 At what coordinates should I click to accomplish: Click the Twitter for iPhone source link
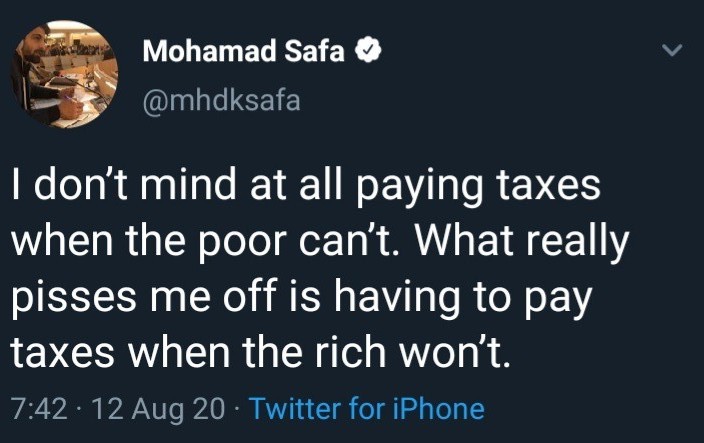[x=366, y=409]
